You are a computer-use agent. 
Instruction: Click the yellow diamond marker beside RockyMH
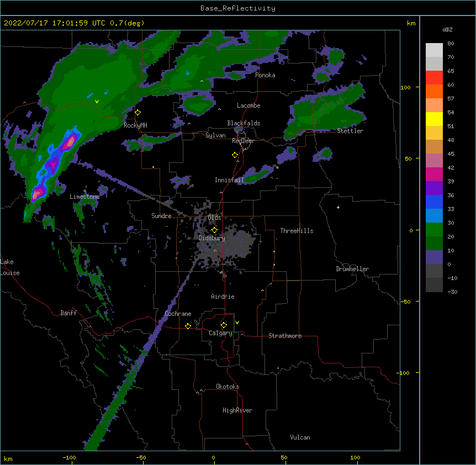tap(138, 113)
